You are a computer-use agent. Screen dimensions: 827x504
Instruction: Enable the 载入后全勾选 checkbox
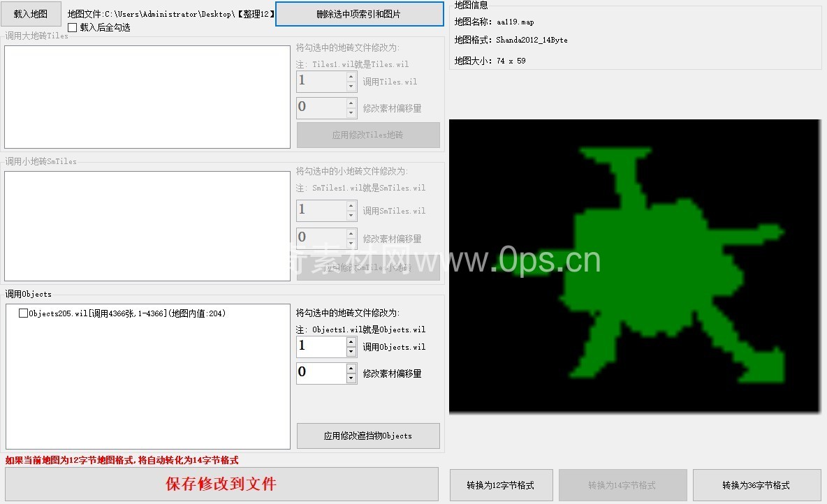73,28
